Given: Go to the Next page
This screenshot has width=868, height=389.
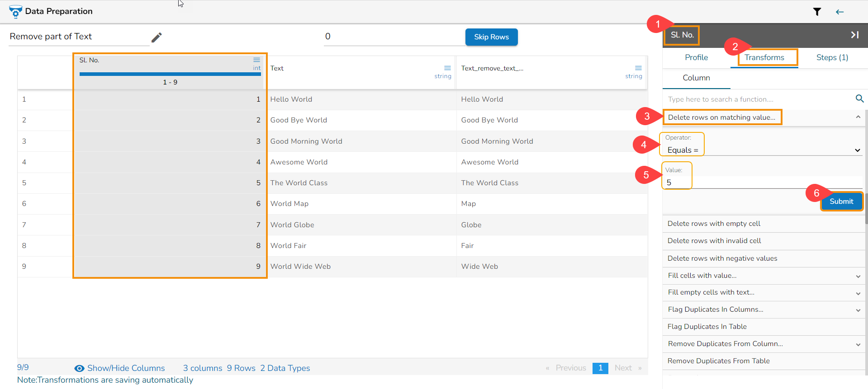Looking at the screenshot, I should coord(623,368).
